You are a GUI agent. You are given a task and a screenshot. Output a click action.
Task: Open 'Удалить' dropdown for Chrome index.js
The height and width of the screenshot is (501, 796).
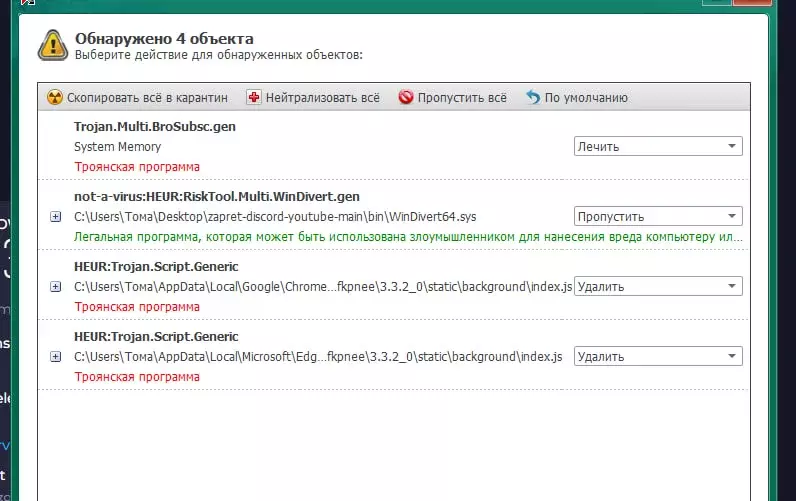click(x=658, y=286)
